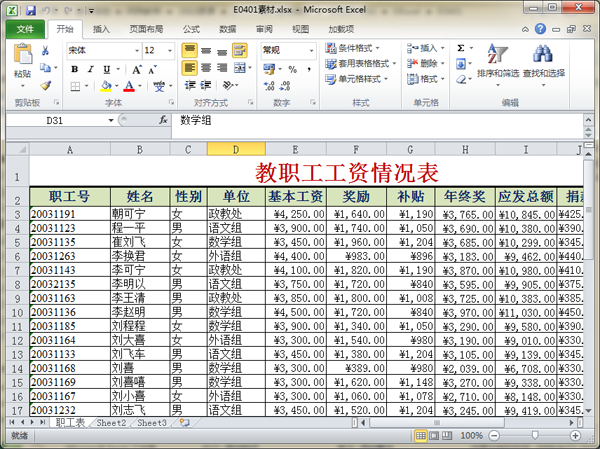Click the Paste (粘贴) icon
Screen dimensions: 600x449
[22, 58]
